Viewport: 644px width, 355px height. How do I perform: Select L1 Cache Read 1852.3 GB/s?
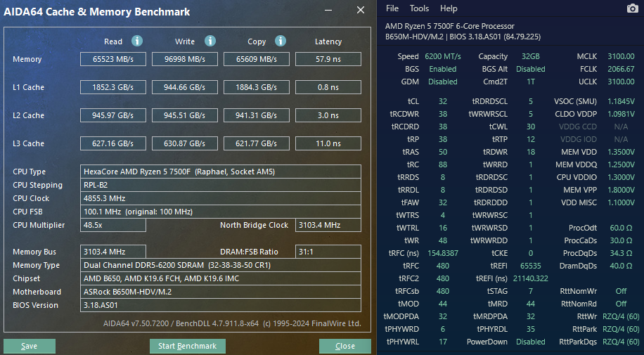tap(113, 87)
